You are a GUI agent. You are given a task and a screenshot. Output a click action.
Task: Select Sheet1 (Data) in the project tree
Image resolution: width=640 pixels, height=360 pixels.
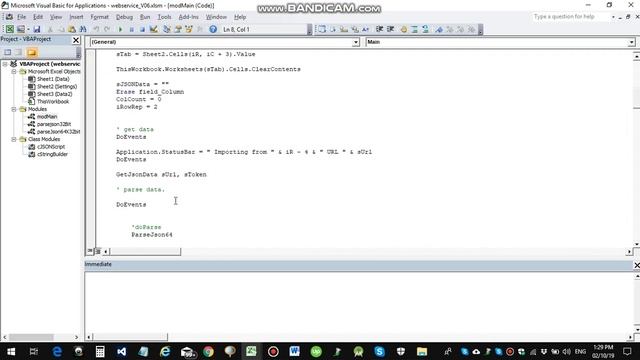(x=53, y=79)
